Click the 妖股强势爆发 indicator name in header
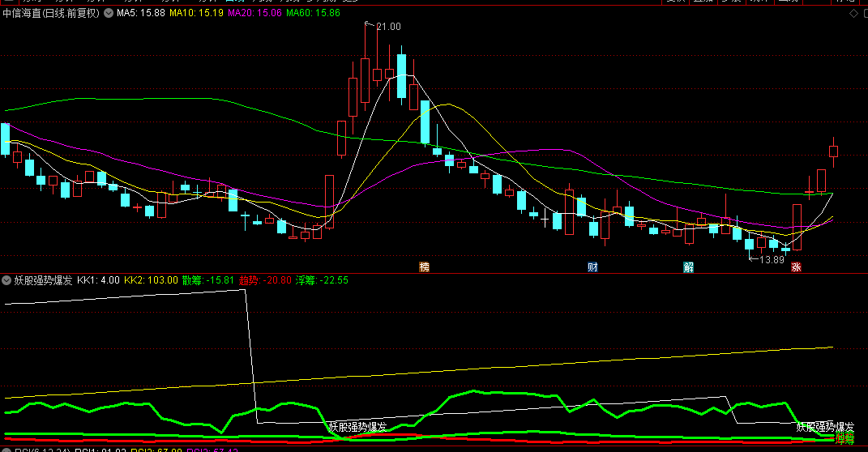This screenshot has width=868, height=452. click(x=43, y=280)
